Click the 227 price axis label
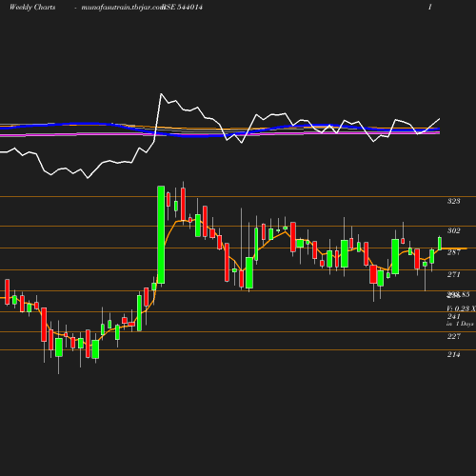This screenshot has width=476, height=476. (x=454, y=336)
